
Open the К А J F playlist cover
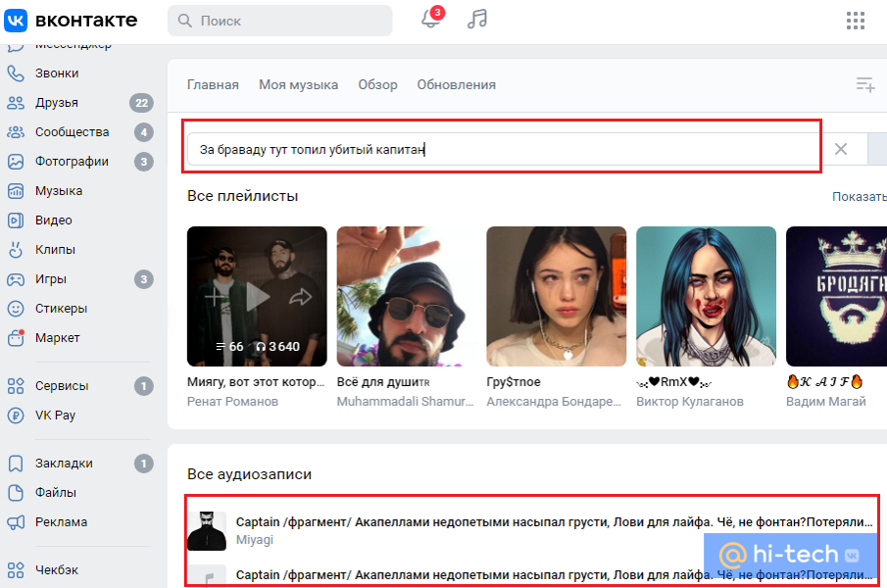[x=836, y=296]
